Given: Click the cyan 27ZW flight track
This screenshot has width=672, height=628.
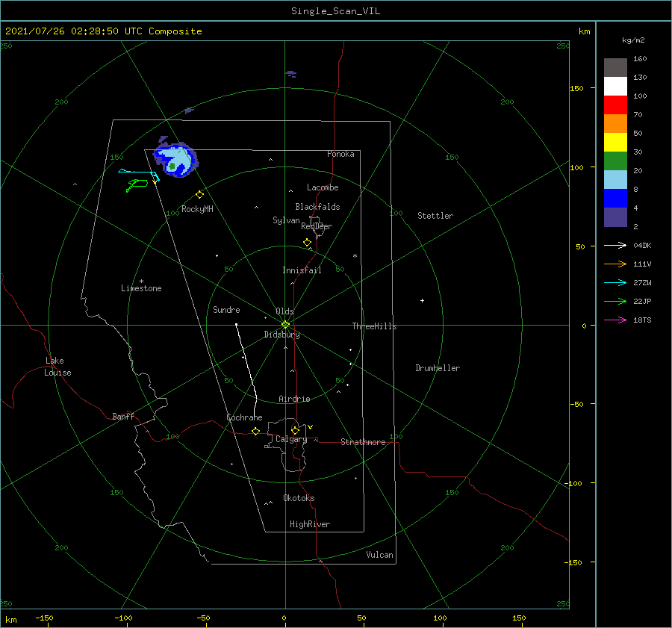Looking at the screenshot, I should click(x=139, y=173).
